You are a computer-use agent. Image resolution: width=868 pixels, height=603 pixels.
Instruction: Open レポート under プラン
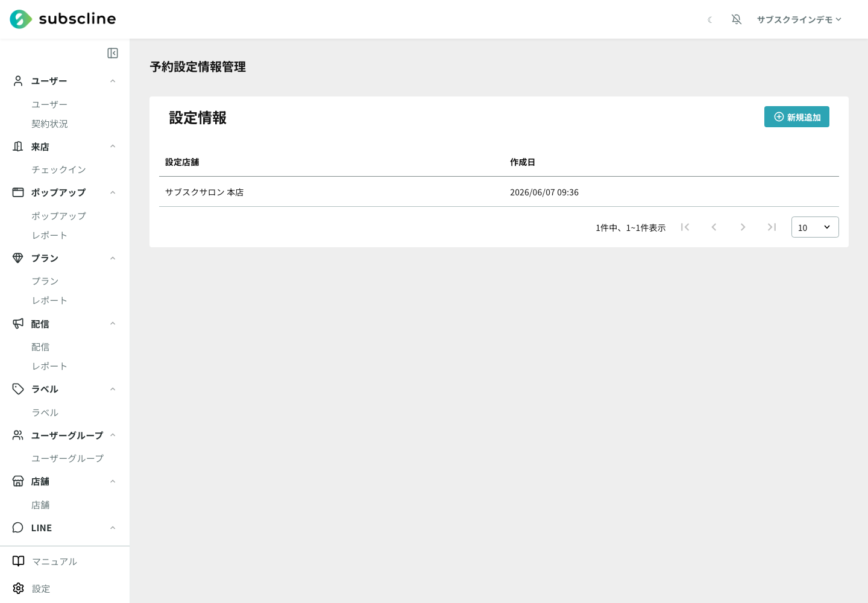pos(49,300)
